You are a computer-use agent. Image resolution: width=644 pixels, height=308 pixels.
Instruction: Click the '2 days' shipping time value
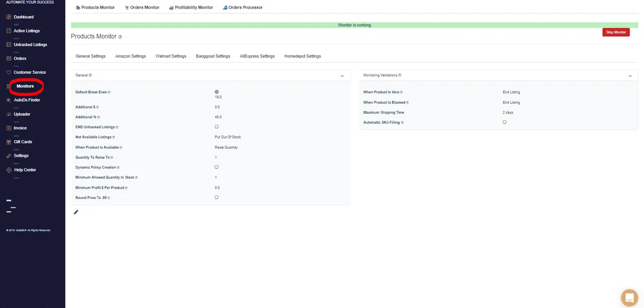coord(508,113)
